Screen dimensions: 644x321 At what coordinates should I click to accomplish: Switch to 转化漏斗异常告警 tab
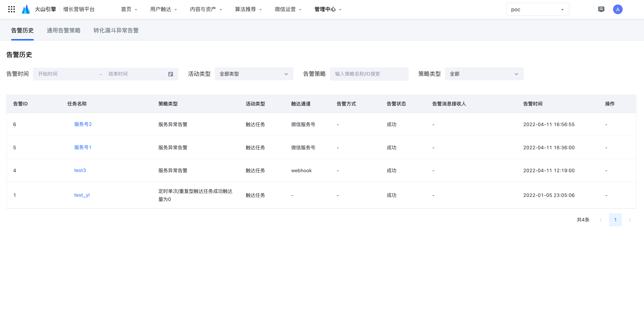click(116, 30)
